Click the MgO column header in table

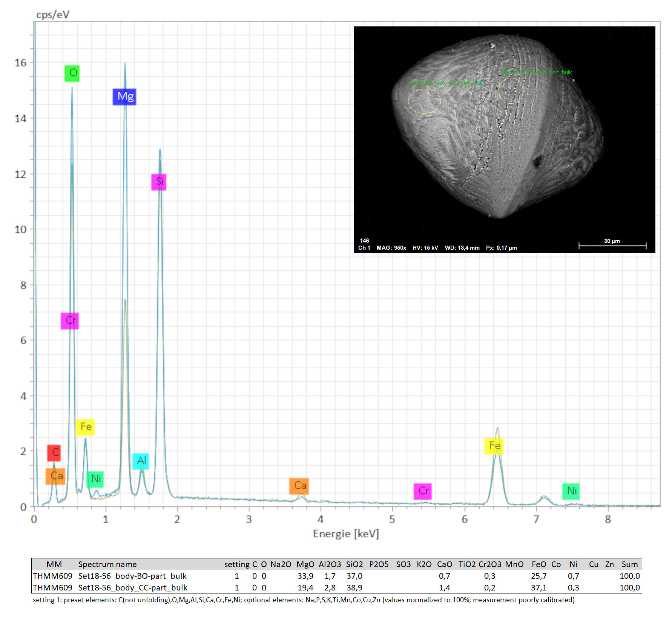pos(305,564)
